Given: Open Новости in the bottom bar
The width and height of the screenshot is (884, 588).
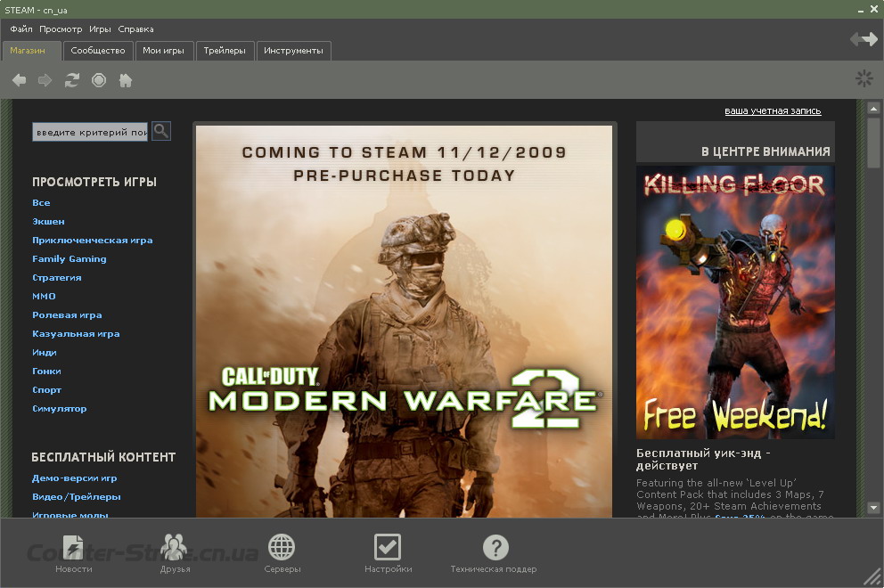Looking at the screenshot, I should [73, 553].
